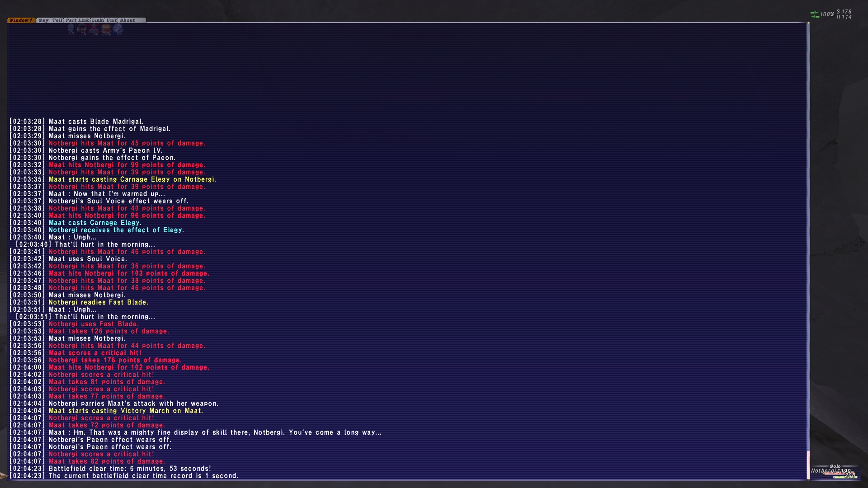Switch to the Shout chat tab
868x488 pixels.
coord(132,20)
